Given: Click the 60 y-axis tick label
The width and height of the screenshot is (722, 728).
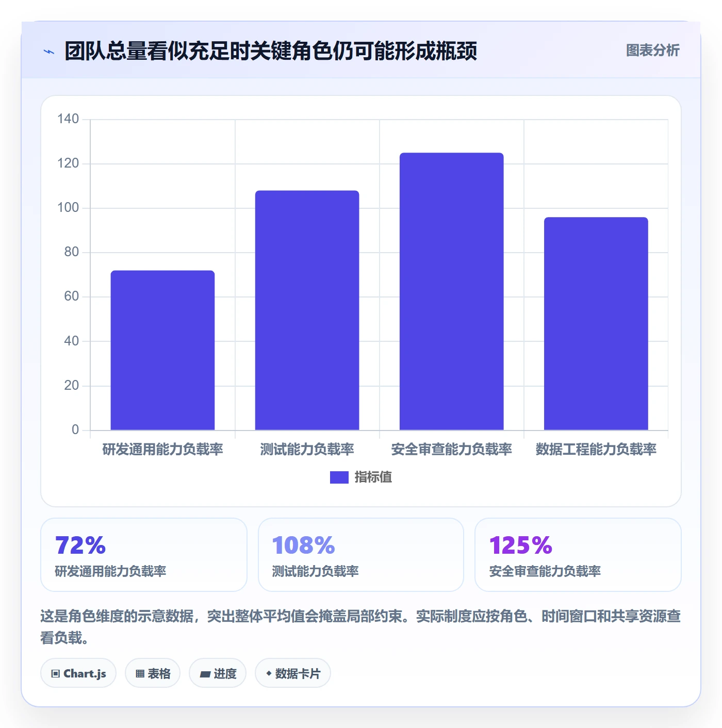Looking at the screenshot, I should click(x=71, y=296).
